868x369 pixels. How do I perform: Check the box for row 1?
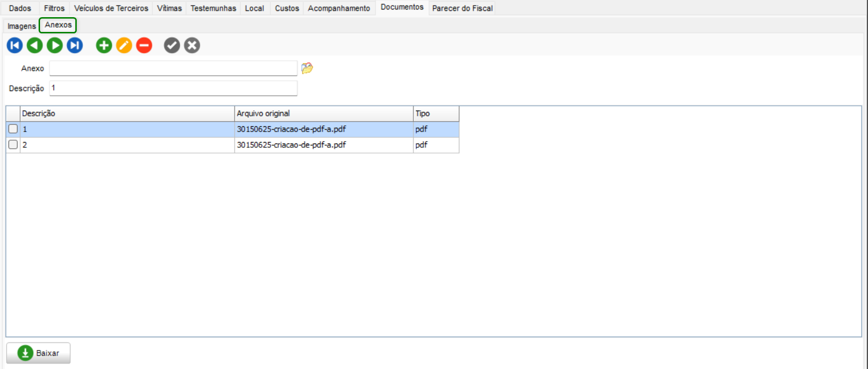pyautogui.click(x=13, y=129)
